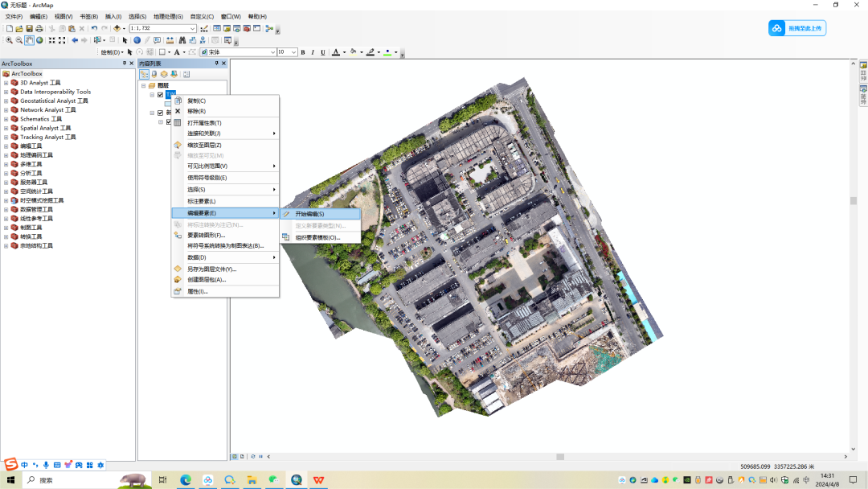Image resolution: width=868 pixels, height=489 pixels.
Task: Toggle the second group layer checkbox
Action: point(161,113)
